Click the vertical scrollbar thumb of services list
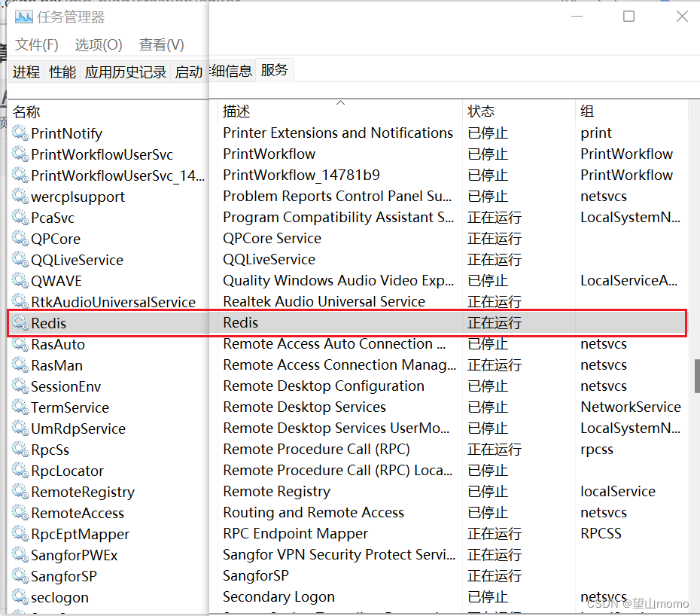700x616 pixels. click(x=697, y=376)
